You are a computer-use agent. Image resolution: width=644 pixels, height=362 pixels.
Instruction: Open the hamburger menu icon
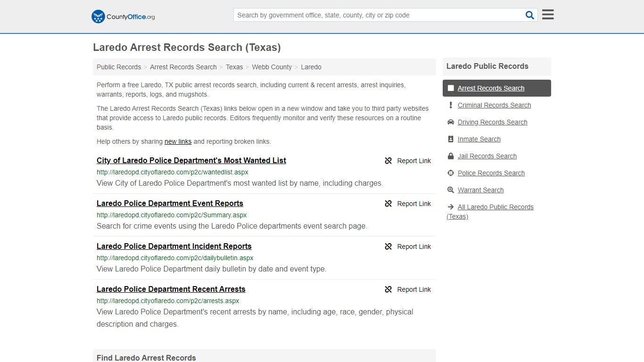click(548, 15)
